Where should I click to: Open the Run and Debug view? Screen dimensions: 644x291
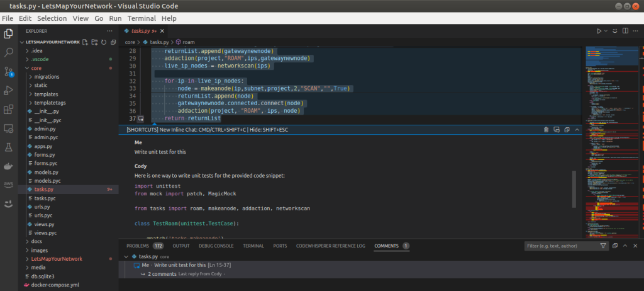pyautogui.click(x=8, y=91)
